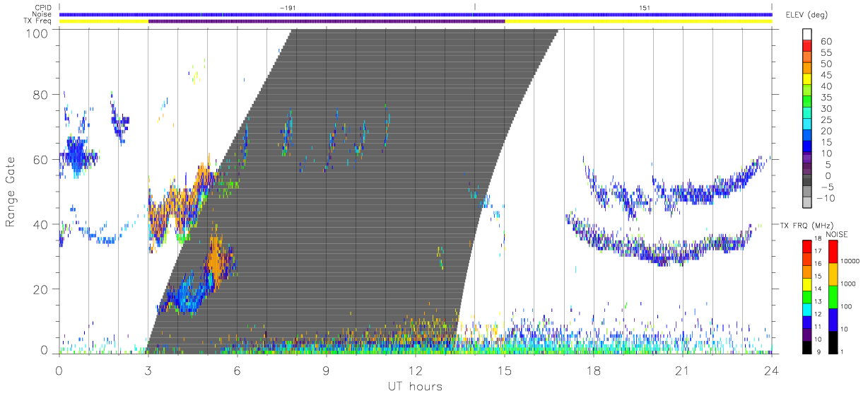Viewport: 868px width, 401px height.
Task: Click the NOISE legend title
Action: pyautogui.click(x=838, y=233)
